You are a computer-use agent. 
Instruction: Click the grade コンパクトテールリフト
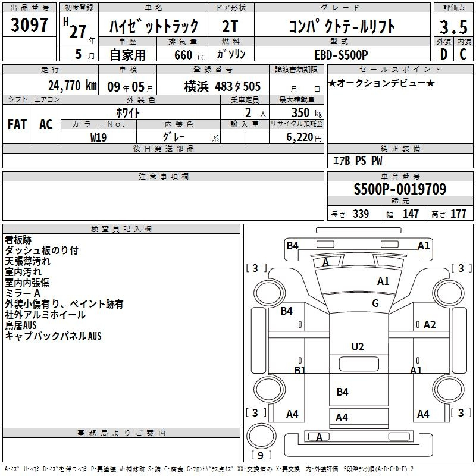342,26
